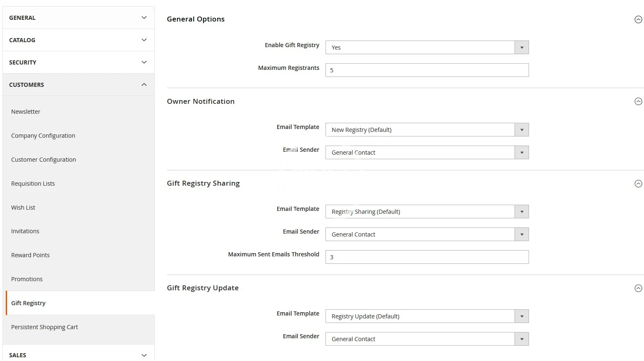Collapse the Gift Registry Update section icon
This screenshot has height=361, width=644.
[638, 288]
